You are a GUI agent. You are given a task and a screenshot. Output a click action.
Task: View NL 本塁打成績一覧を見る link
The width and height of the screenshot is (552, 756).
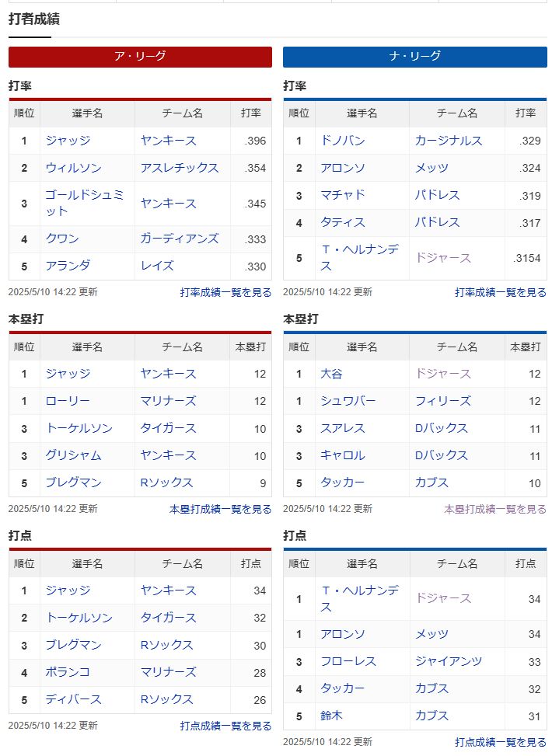point(495,509)
